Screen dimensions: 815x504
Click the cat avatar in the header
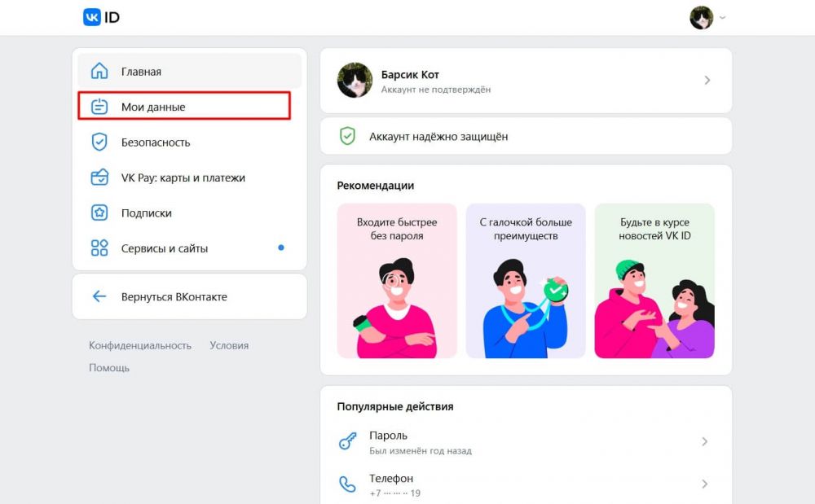701,18
